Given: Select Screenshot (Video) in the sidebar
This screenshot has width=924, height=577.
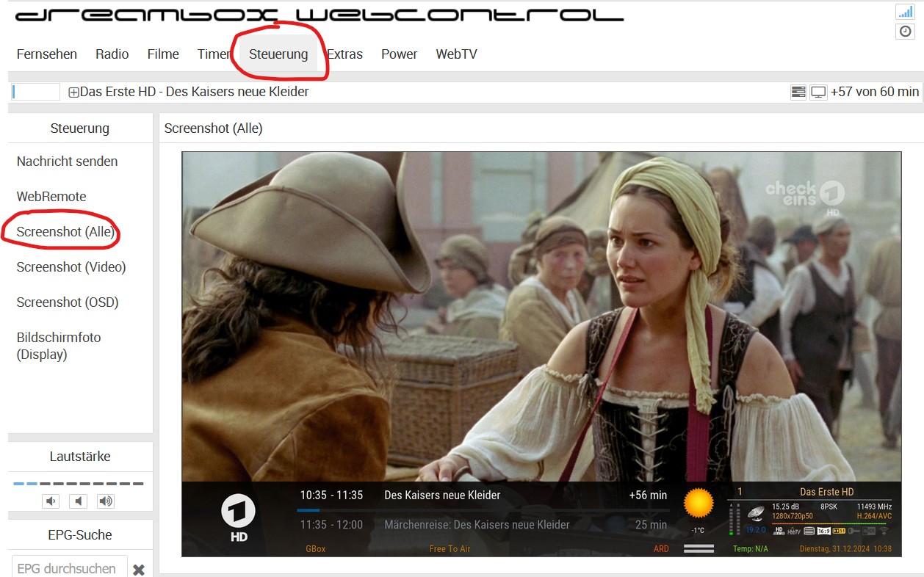Looking at the screenshot, I should coord(71,267).
